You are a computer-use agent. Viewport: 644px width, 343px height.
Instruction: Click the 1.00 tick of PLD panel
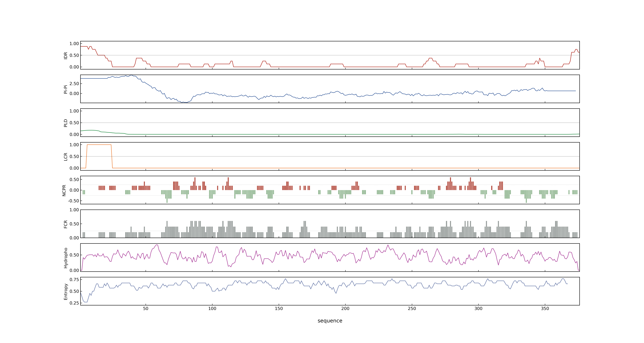tap(74, 111)
